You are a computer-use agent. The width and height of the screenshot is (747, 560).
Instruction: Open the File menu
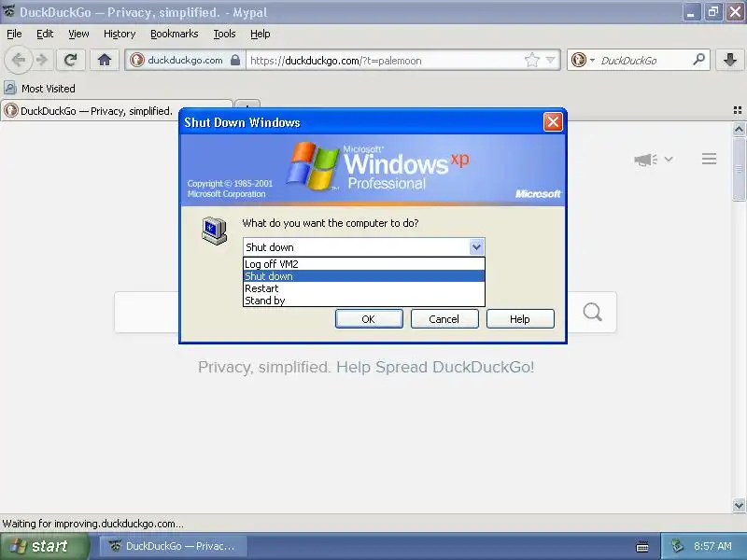coord(14,34)
